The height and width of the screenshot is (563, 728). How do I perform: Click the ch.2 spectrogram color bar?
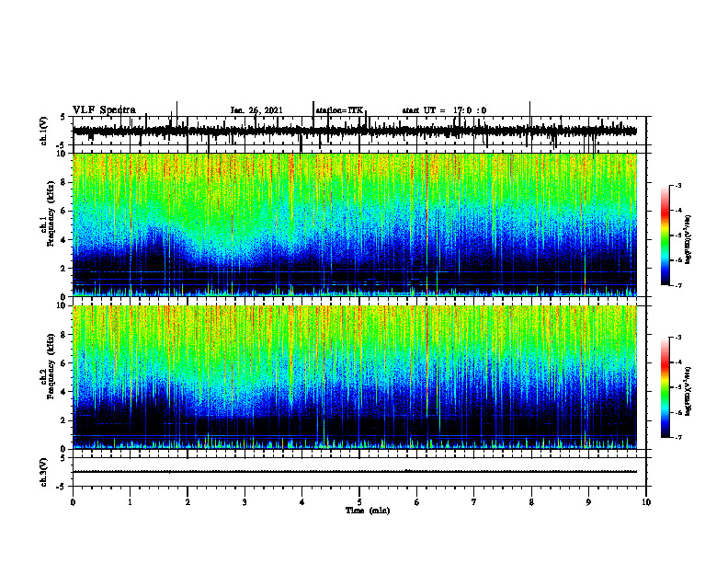[665, 387]
